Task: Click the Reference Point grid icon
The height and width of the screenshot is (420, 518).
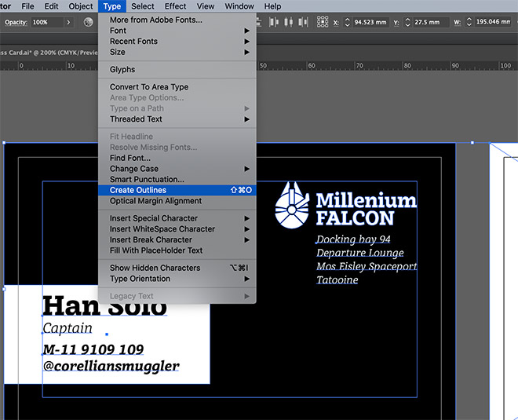Action: [x=323, y=22]
